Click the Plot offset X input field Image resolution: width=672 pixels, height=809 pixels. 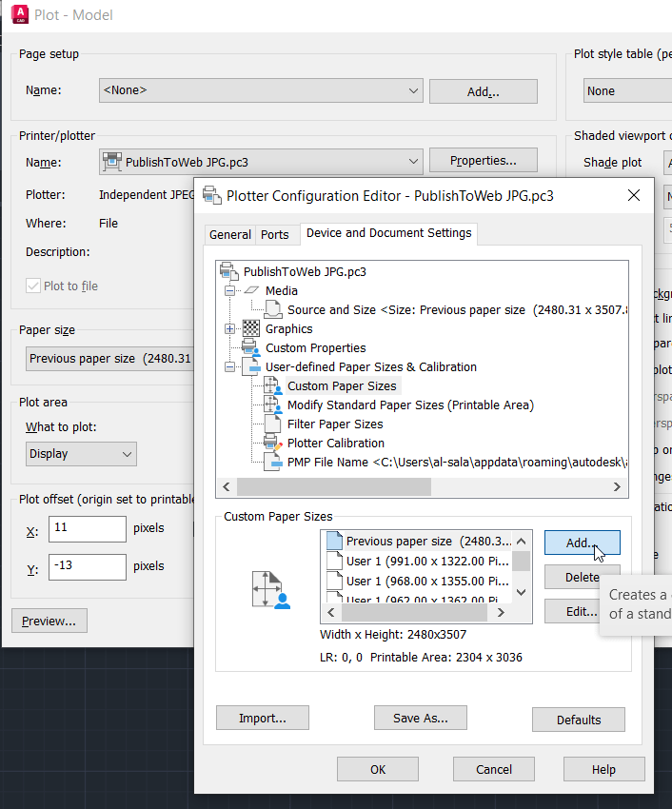click(x=88, y=528)
